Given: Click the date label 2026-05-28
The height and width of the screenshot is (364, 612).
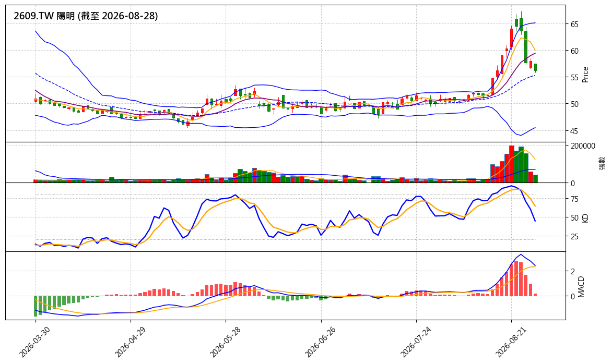Looking at the screenshot, I should click(x=225, y=342).
